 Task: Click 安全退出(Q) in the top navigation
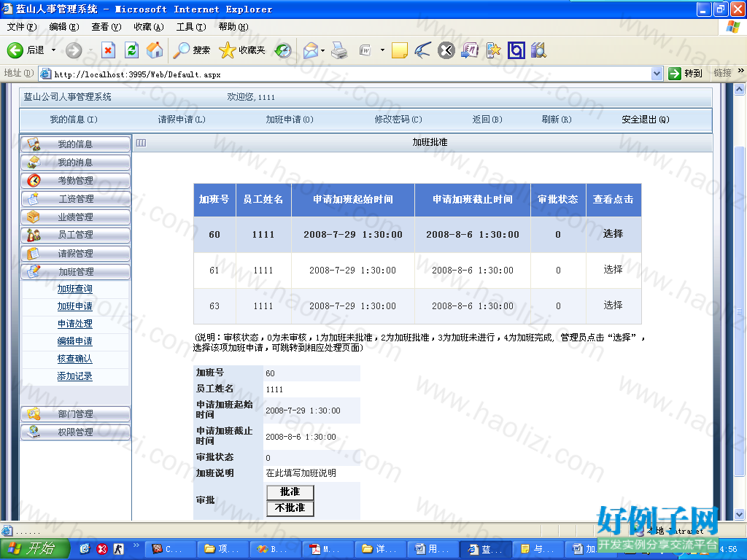pos(646,120)
